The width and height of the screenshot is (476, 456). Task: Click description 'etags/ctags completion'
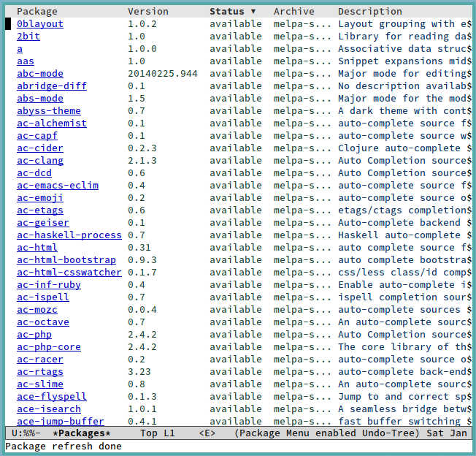[x=402, y=210]
